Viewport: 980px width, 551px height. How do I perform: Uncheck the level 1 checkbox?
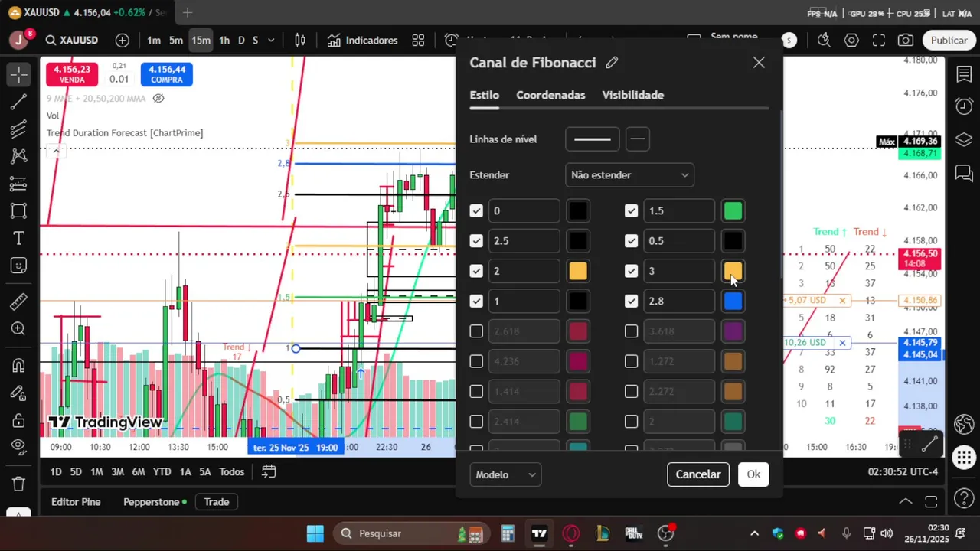coord(476,301)
